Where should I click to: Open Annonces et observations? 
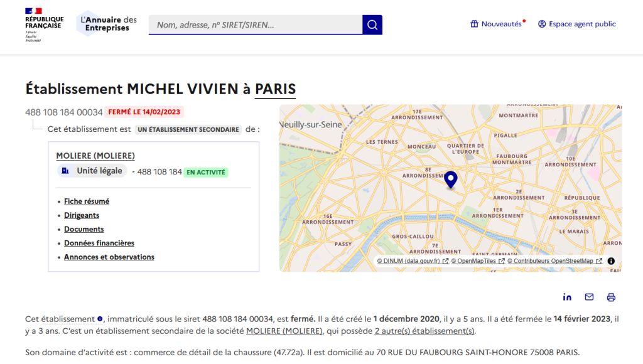(109, 257)
